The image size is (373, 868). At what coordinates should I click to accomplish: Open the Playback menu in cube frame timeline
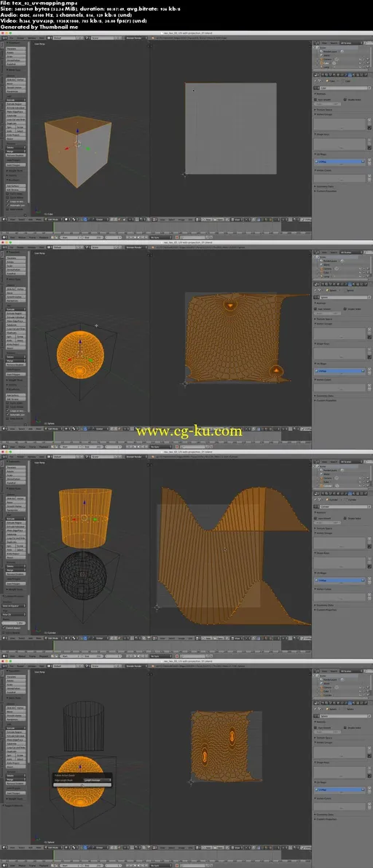click(43, 237)
